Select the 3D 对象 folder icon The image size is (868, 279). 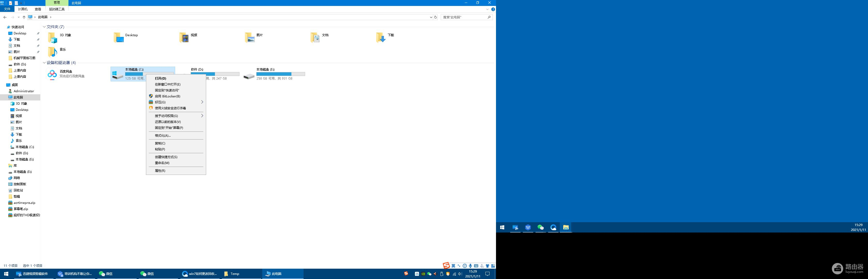(x=52, y=37)
